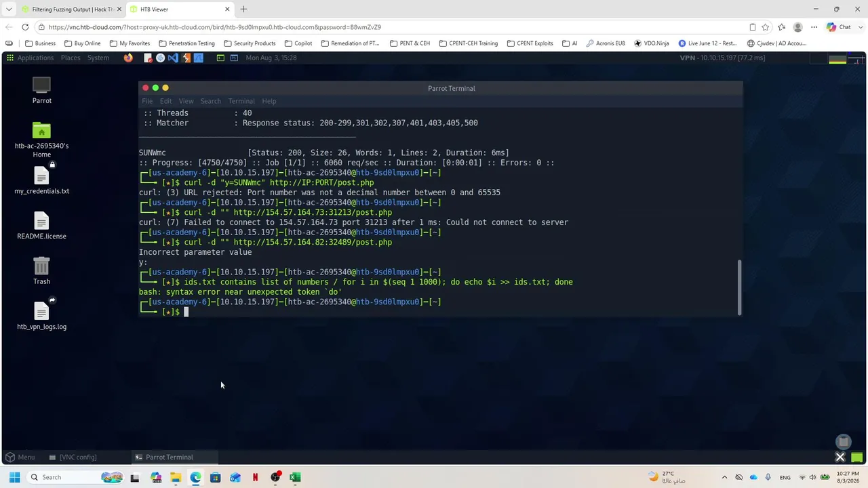The width and height of the screenshot is (868, 488).
Task: Open Microsoft Edge from Windows taskbar
Action: 195,477
